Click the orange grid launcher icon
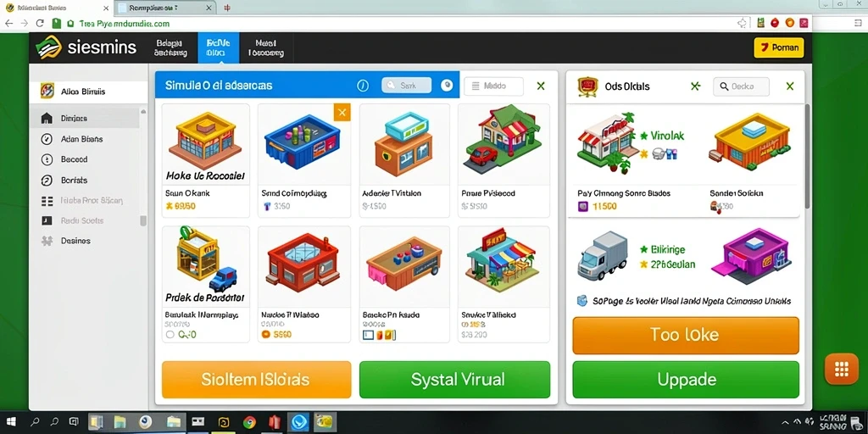Viewport: 868px width, 434px height. pos(842,368)
